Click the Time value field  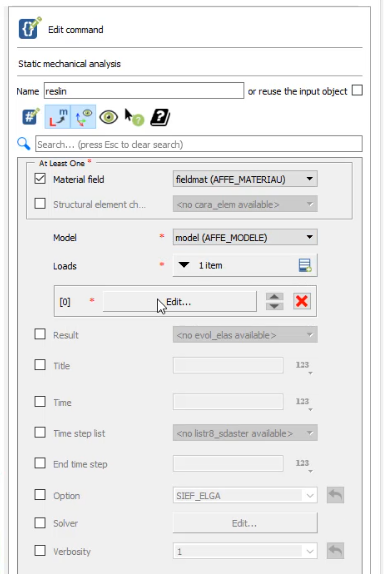228,402
